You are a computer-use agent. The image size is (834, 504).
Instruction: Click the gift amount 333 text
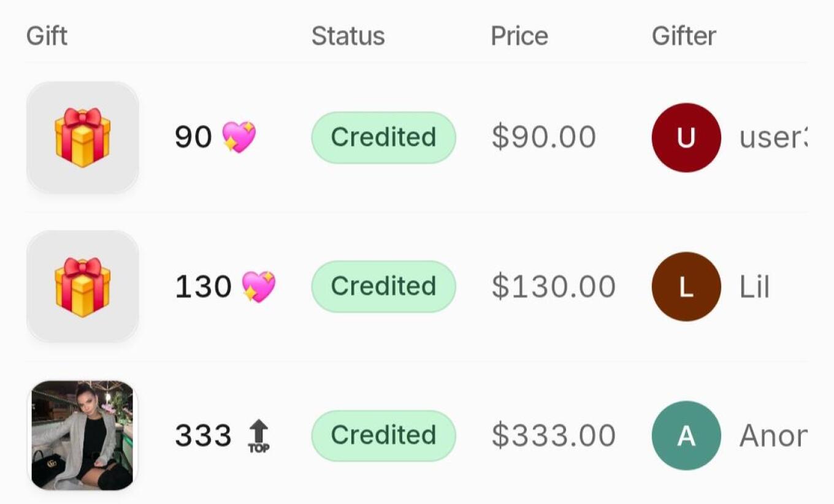[203, 436]
